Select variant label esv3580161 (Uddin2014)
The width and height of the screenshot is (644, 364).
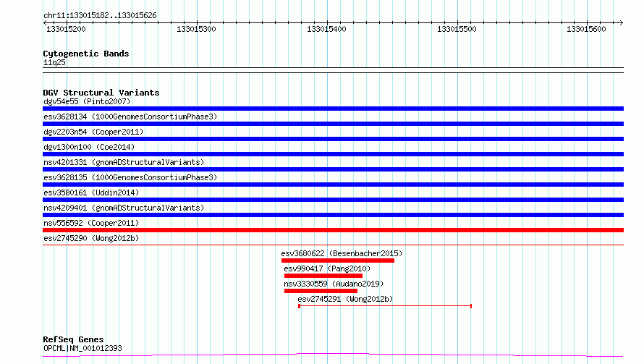(91, 192)
